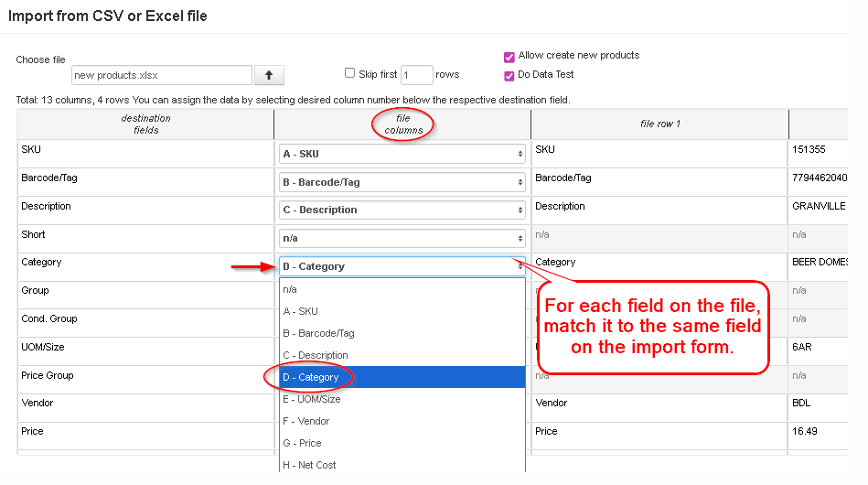This screenshot has width=868, height=485.
Task: Pick F - Vendor in dropdown list
Action: tap(402, 421)
